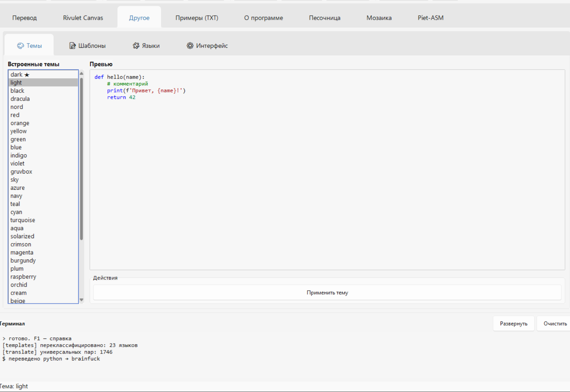Choose the red theme
The width and height of the screenshot is (570, 392).
tap(43, 115)
